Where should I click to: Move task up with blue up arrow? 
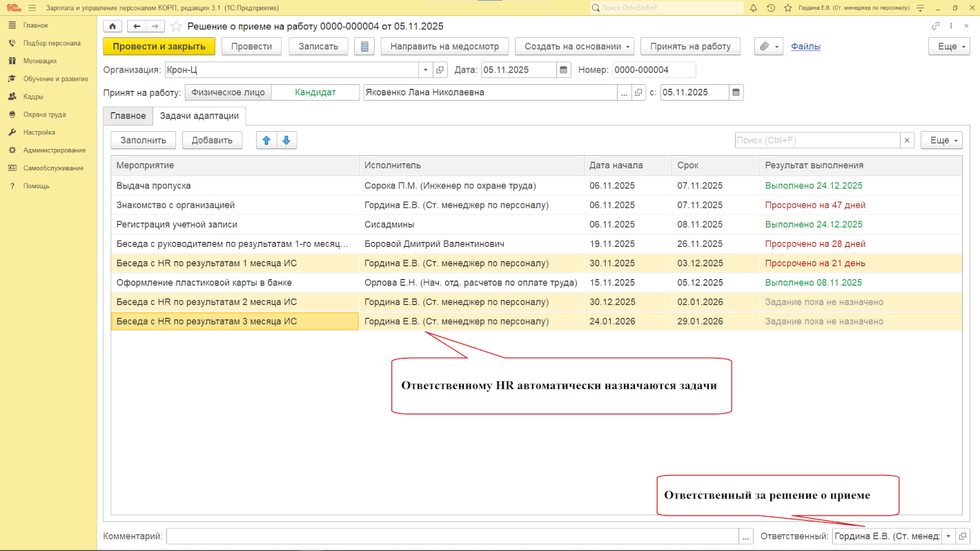266,140
